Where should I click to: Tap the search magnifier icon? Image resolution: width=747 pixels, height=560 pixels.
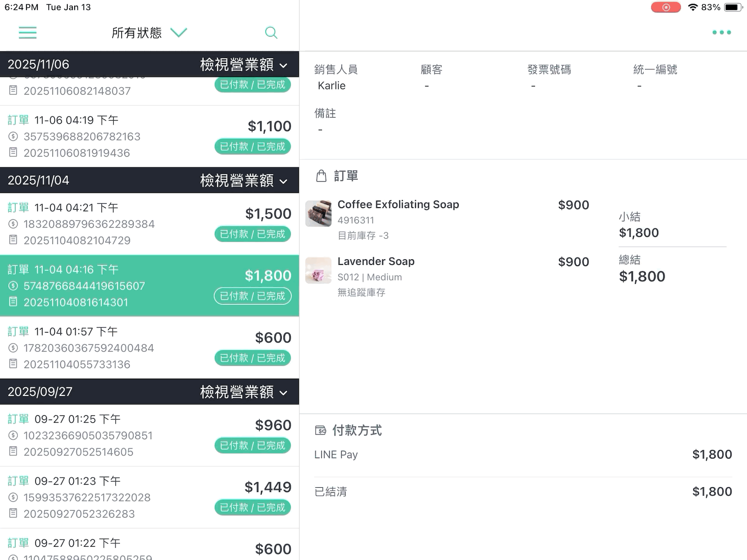point(271,33)
